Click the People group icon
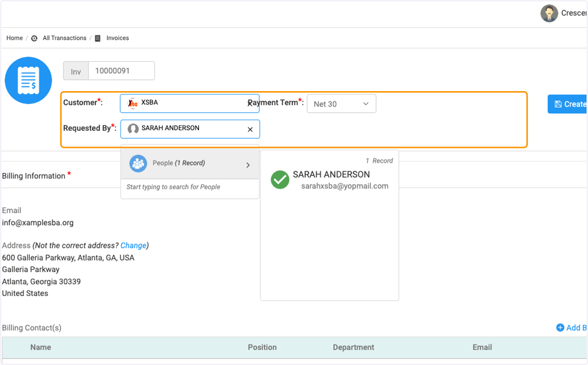 pos(138,164)
